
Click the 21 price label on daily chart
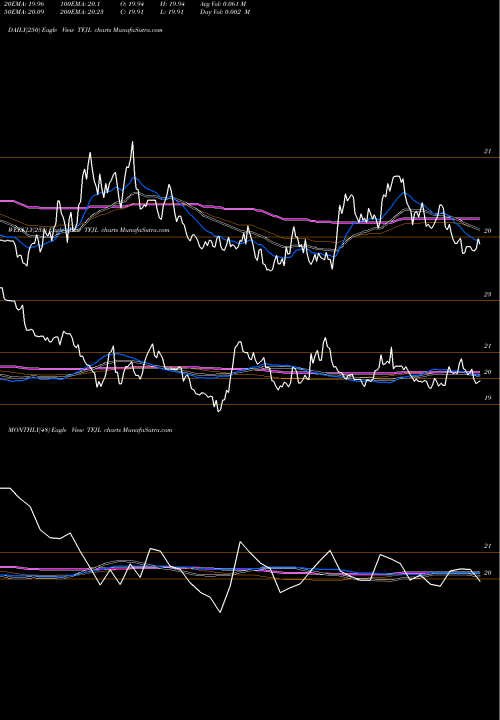click(488, 151)
